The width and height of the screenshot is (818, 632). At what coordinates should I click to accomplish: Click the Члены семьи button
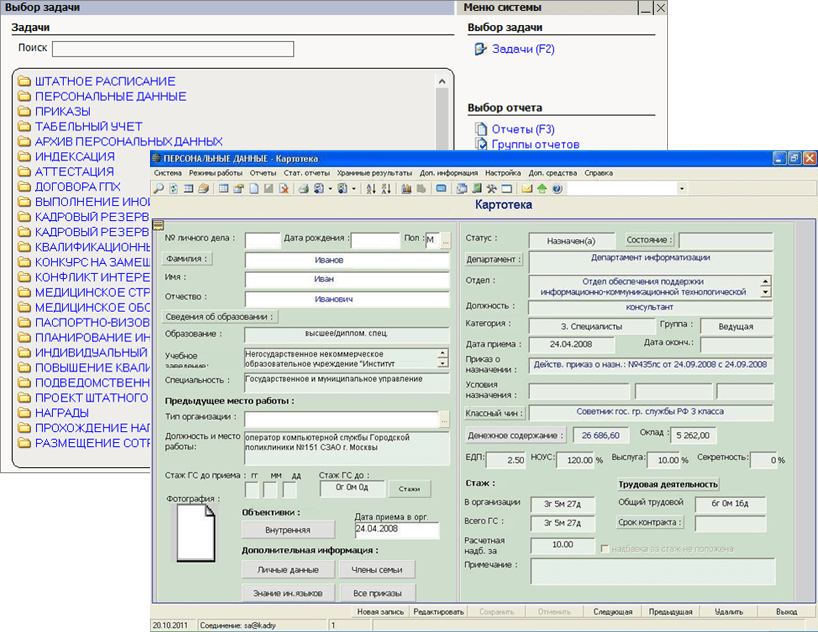[x=377, y=570]
